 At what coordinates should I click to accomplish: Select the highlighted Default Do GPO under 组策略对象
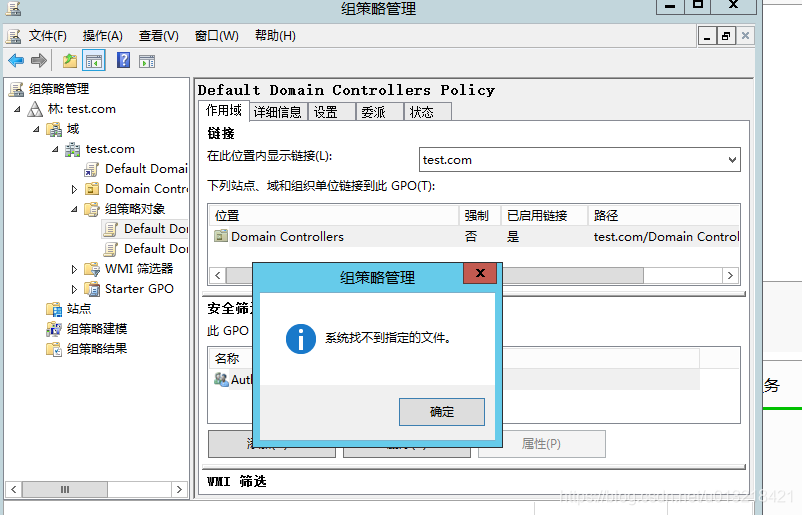[156, 229]
